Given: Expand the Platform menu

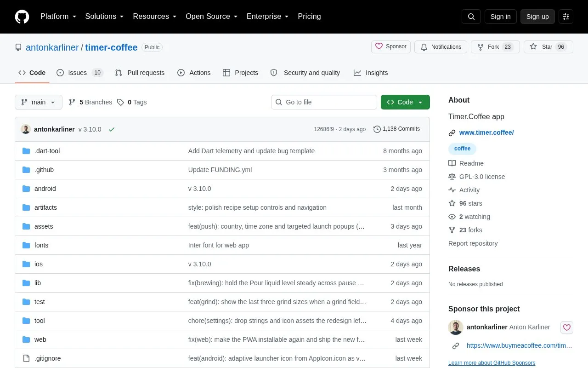Looking at the screenshot, I should pos(58,17).
